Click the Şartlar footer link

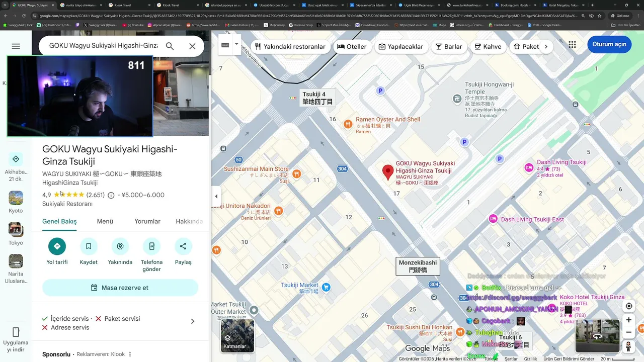click(511, 359)
